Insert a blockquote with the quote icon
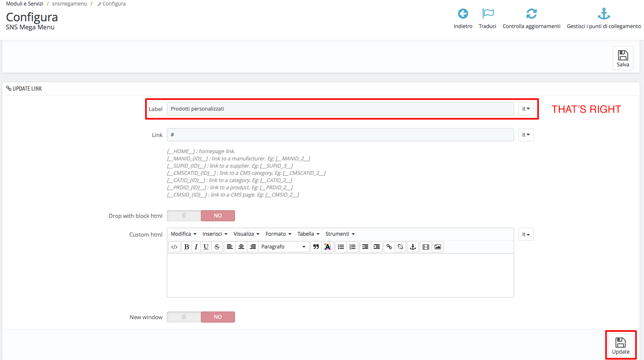The height and width of the screenshot is (360, 644). point(316,247)
